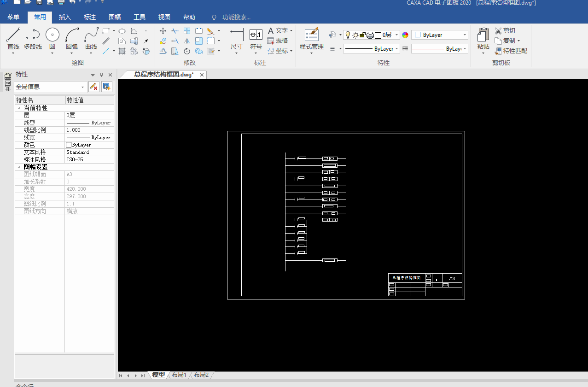
Task: Toggle the layer lock icon
Action: point(362,35)
